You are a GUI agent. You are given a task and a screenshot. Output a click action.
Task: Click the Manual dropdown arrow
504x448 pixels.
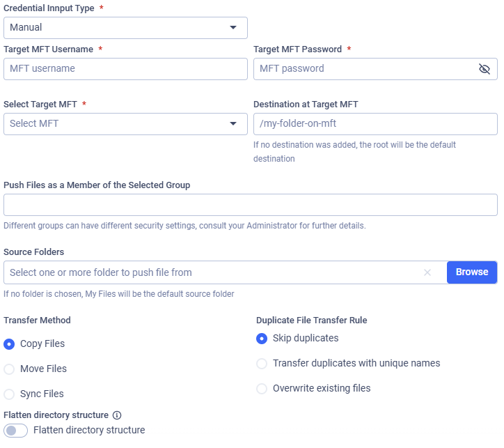tap(233, 28)
